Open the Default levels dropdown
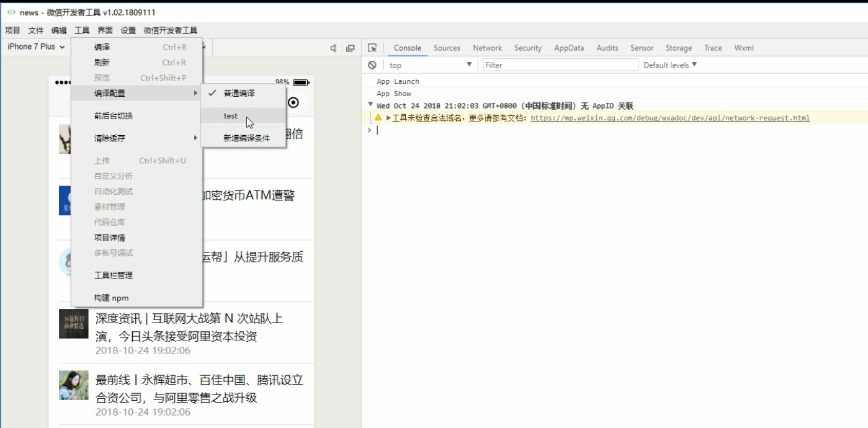This screenshot has width=868, height=428. point(670,65)
